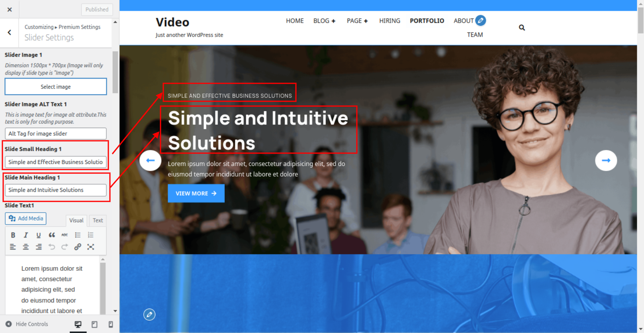
Task: Switch preview to mobile view
Action: [111, 324]
